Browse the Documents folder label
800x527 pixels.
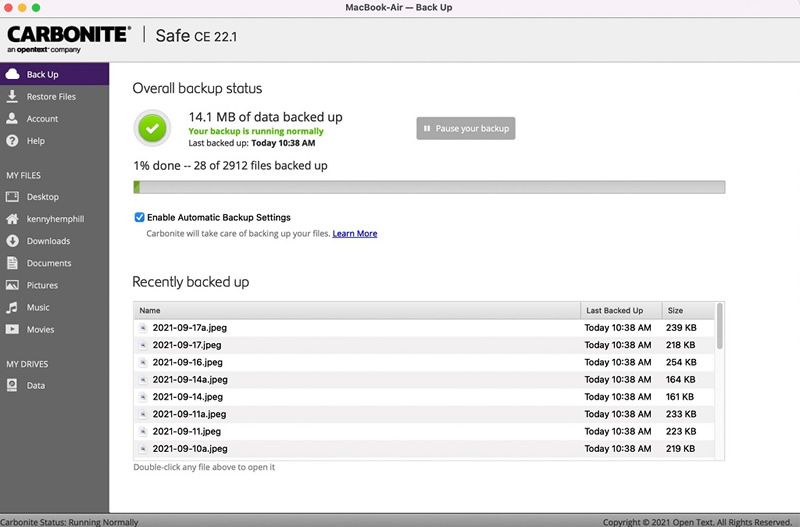coord(49,263)
